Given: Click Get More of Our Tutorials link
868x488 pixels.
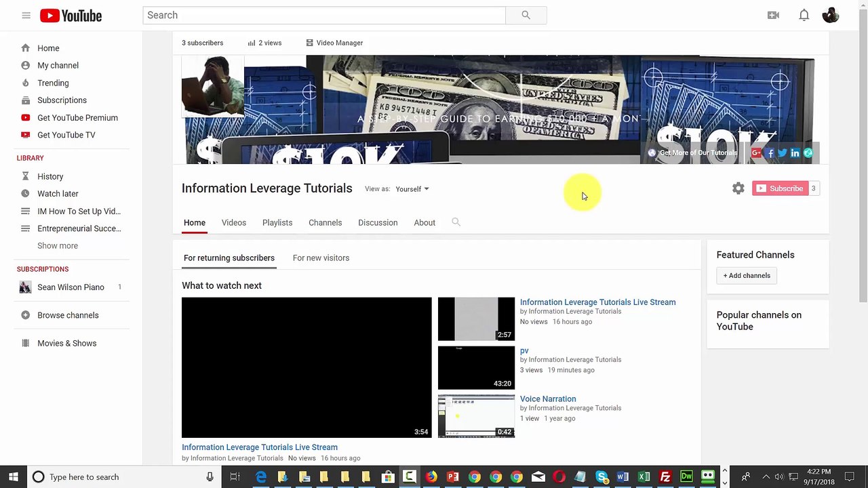Looking at the screenshot, I should coord(693,153).
